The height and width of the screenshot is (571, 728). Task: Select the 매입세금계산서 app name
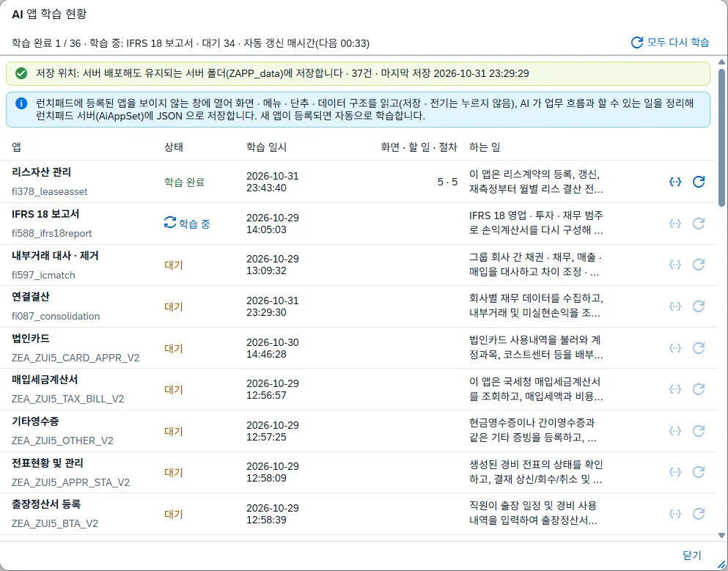45,380
